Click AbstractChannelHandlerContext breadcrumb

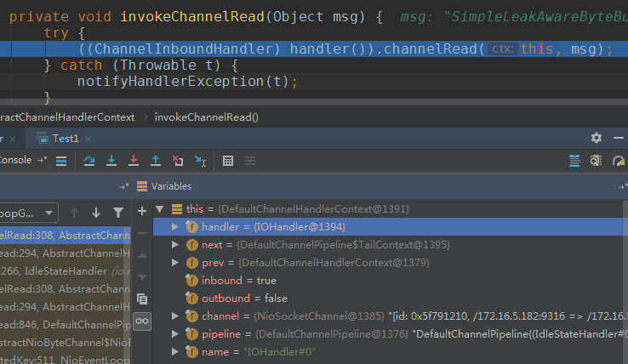[67, 117]
